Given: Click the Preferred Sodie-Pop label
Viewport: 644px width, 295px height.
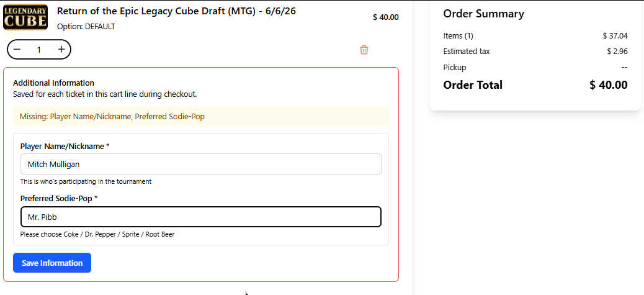Looking at the screenshot, I should coord(59,199).
